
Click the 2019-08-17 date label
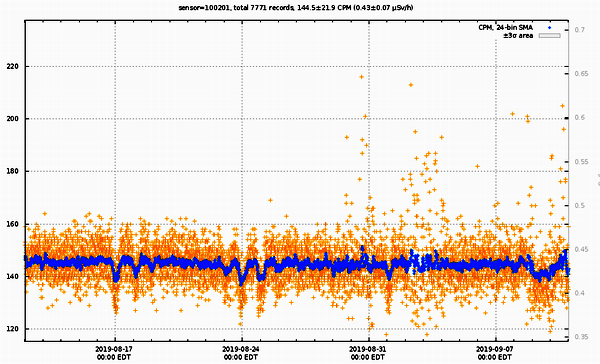coord(114,349)
